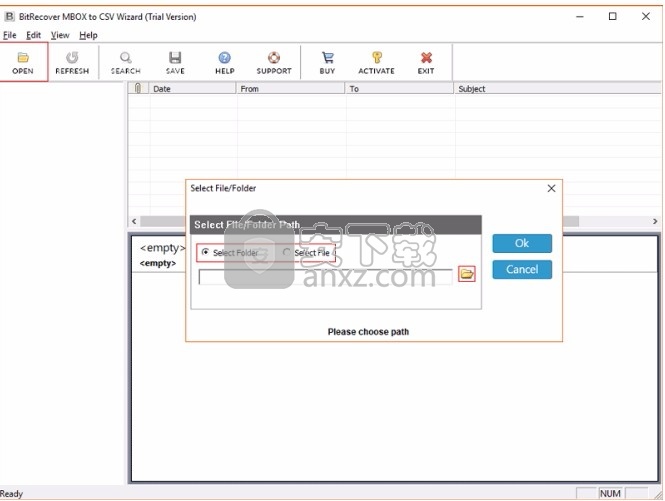Click the 'Please choose path' message
The width and height of the screenshot is (665, 501).
[368, 332]
